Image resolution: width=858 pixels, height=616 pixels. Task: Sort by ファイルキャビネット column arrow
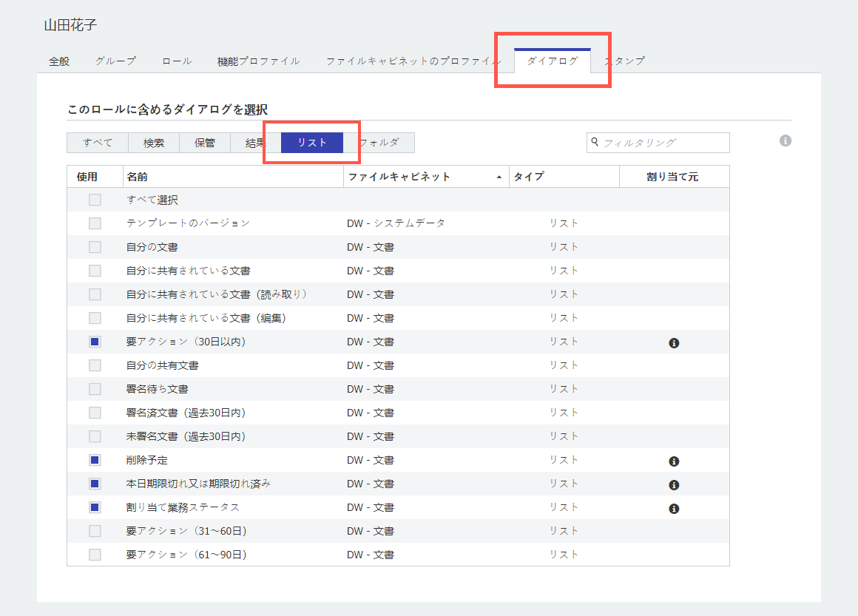(499, 177)
